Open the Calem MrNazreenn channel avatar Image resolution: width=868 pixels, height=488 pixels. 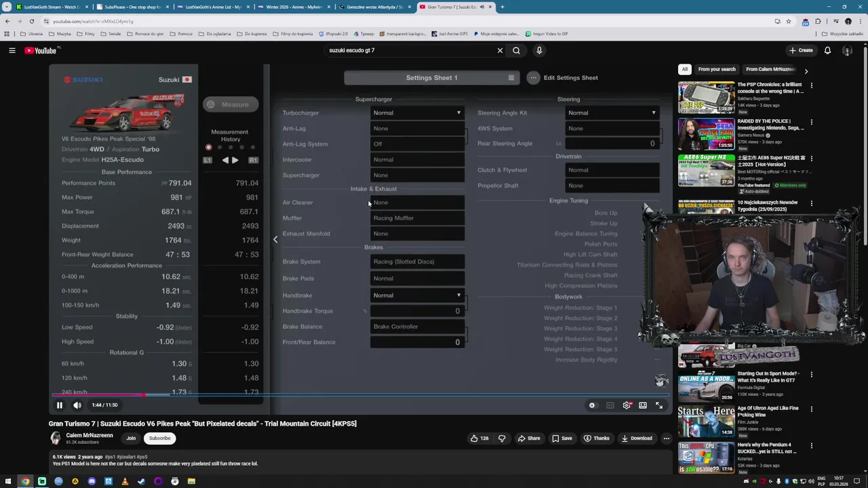point(56,438)
